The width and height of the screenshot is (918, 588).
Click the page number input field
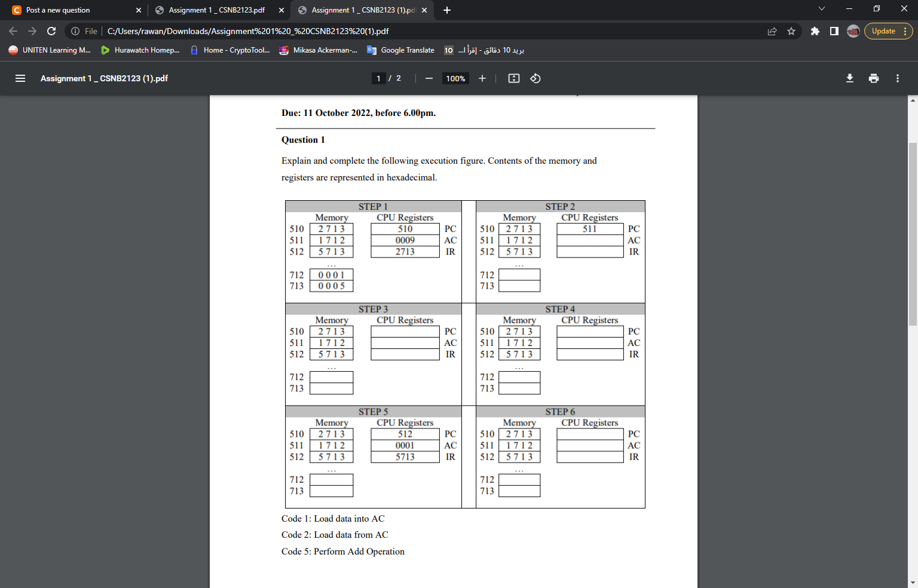tap(378, 78)
